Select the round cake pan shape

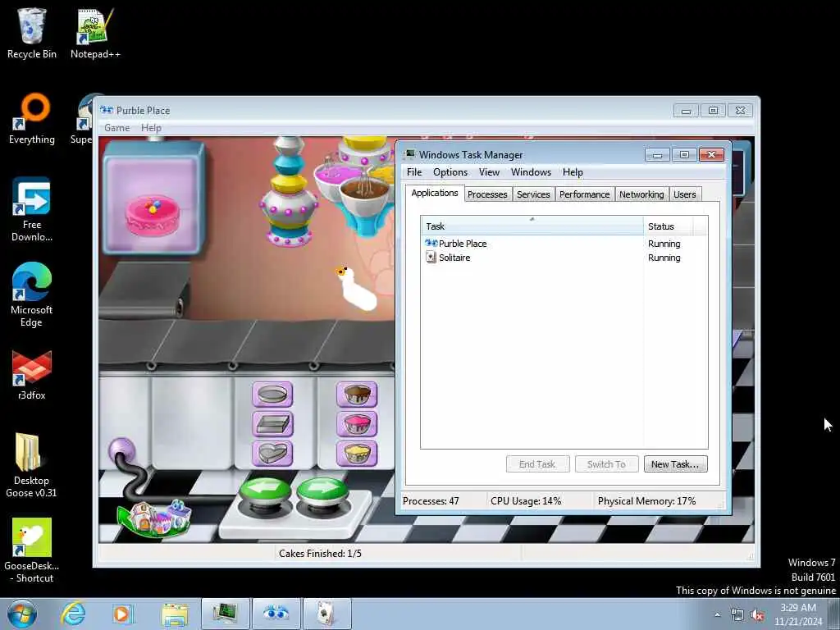[272, 395]
